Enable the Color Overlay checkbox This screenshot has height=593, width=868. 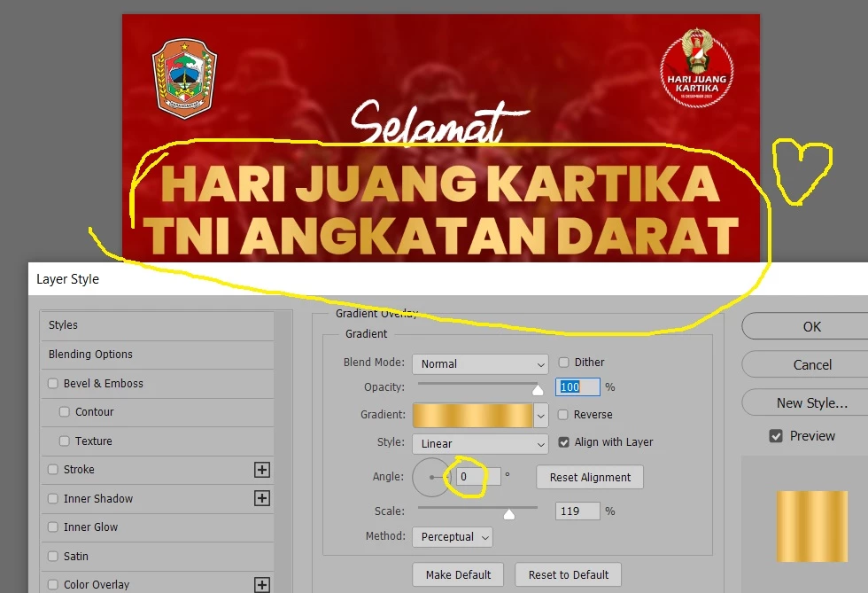click(53, 585)
